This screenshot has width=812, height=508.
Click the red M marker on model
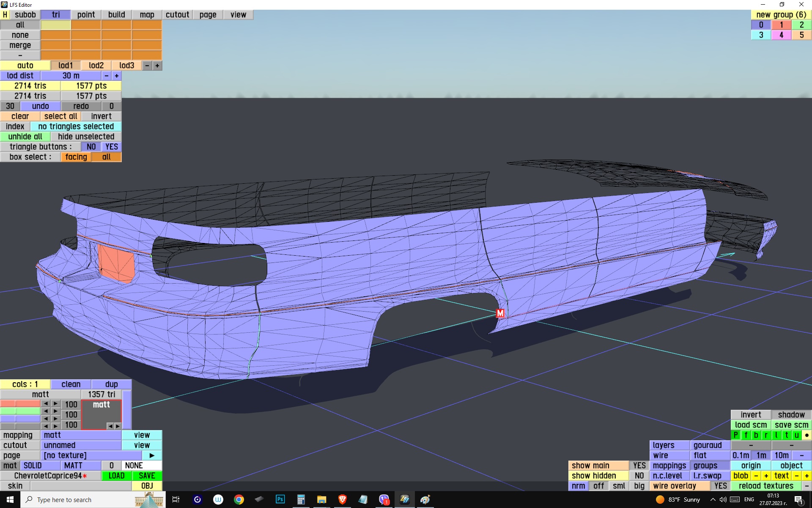point(500,313)
